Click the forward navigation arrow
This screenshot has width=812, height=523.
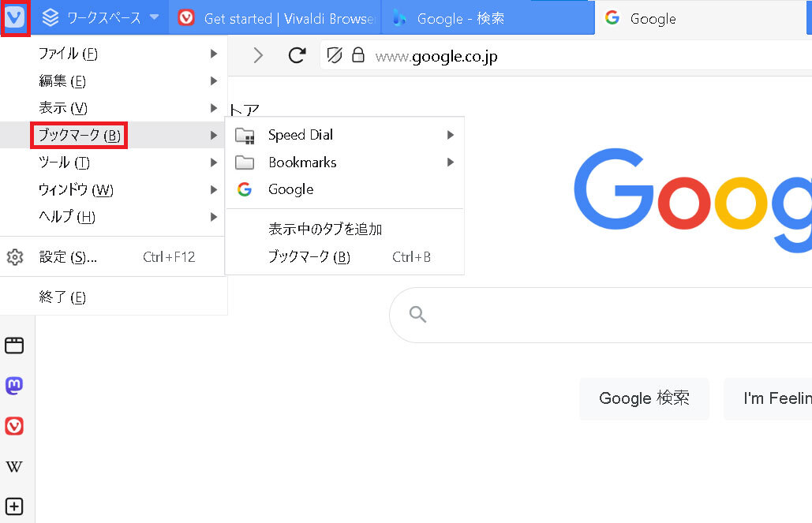258,55
